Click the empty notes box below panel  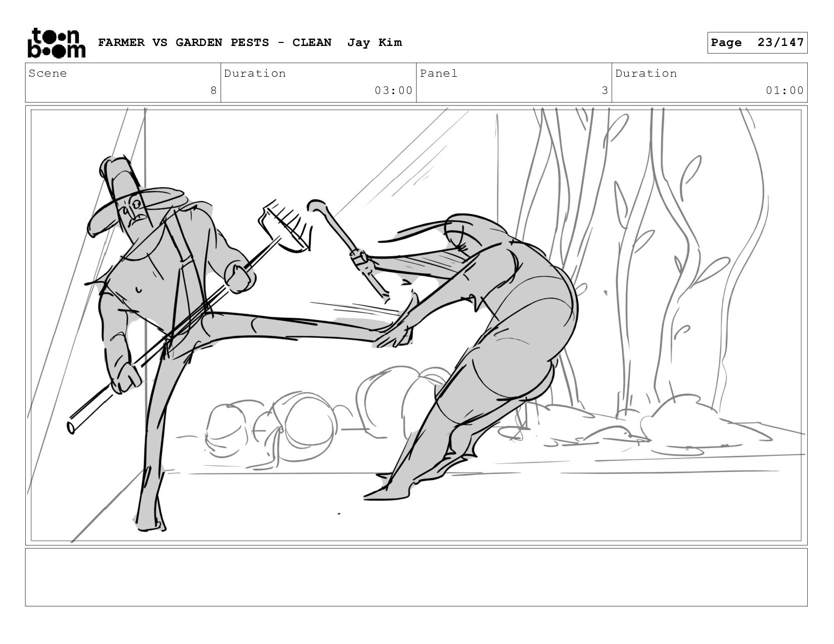[416, 577]
